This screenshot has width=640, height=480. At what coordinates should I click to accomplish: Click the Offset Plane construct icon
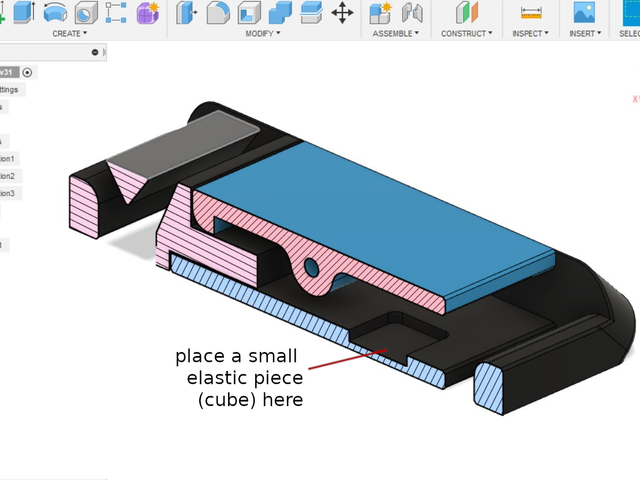tap(467, 12)
